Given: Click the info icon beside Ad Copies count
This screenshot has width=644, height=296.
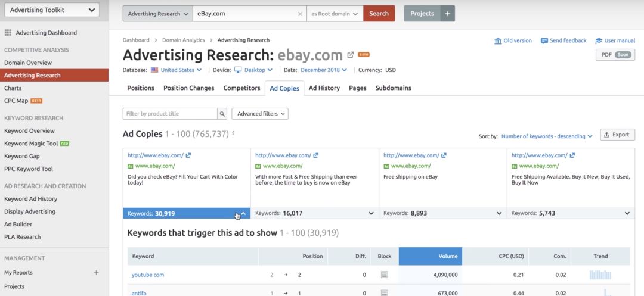Looking at the screenshot, I should 233,133.
